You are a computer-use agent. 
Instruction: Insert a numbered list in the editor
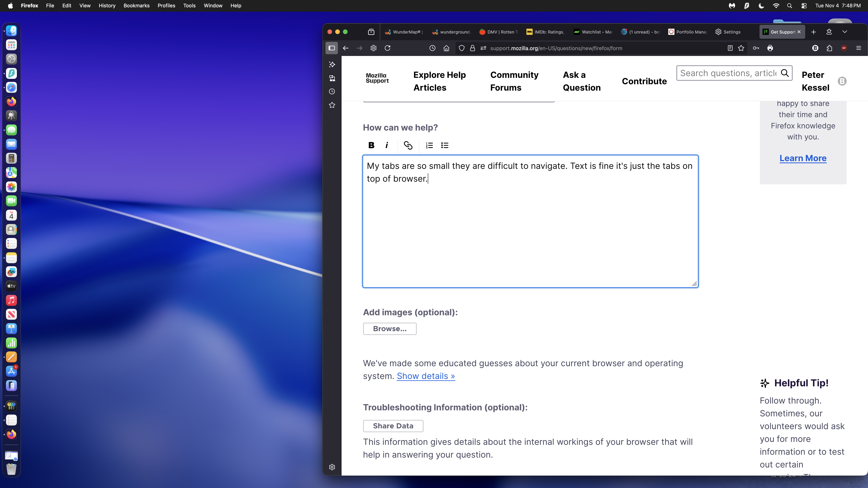[x=429, y=145]
